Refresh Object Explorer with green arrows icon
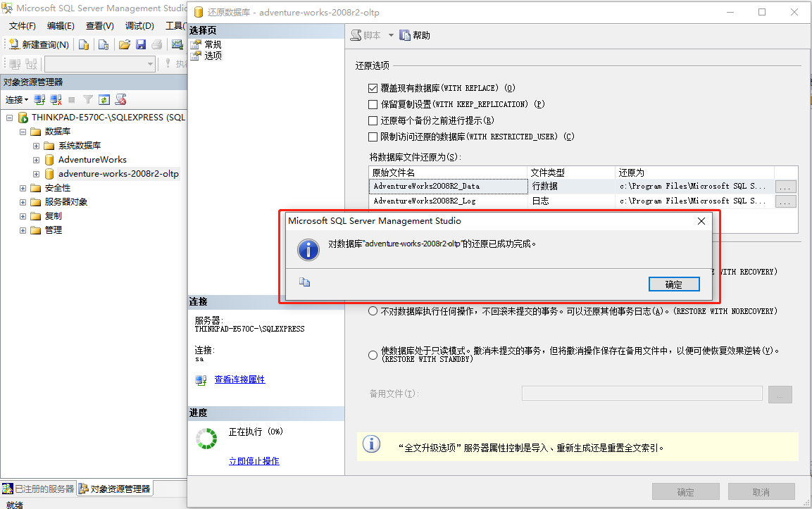This screenshot has height=509, width=812. 104,99
